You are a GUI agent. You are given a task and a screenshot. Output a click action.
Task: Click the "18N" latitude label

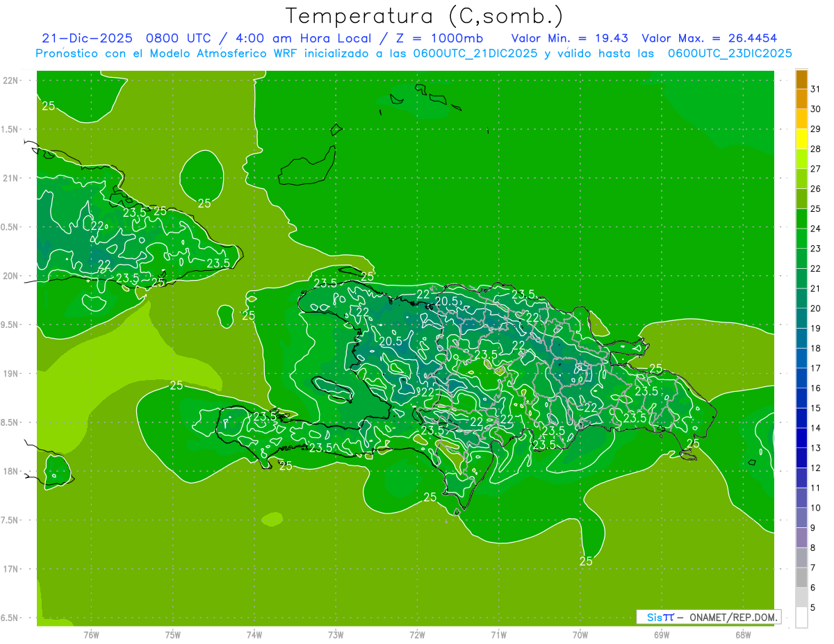(x=10, y=471)
